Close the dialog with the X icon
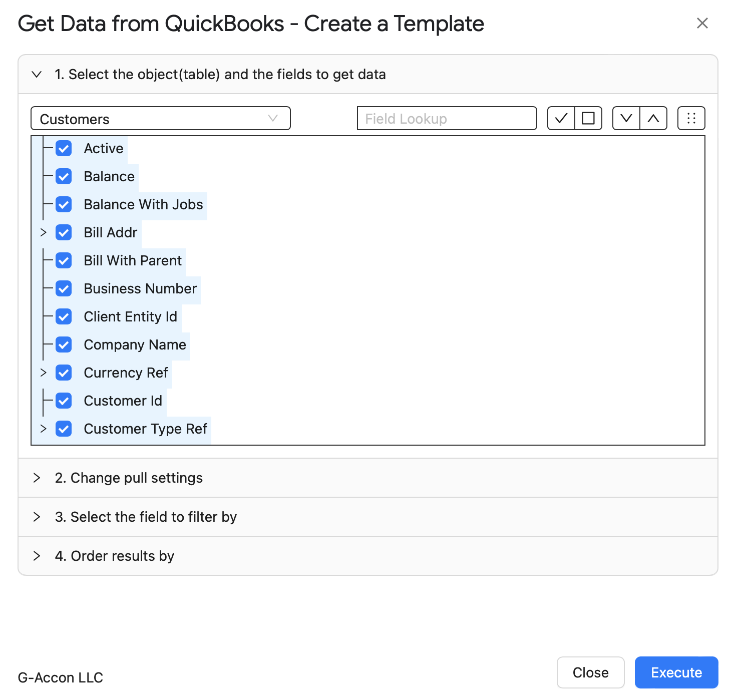 click(x=702, y=23)
